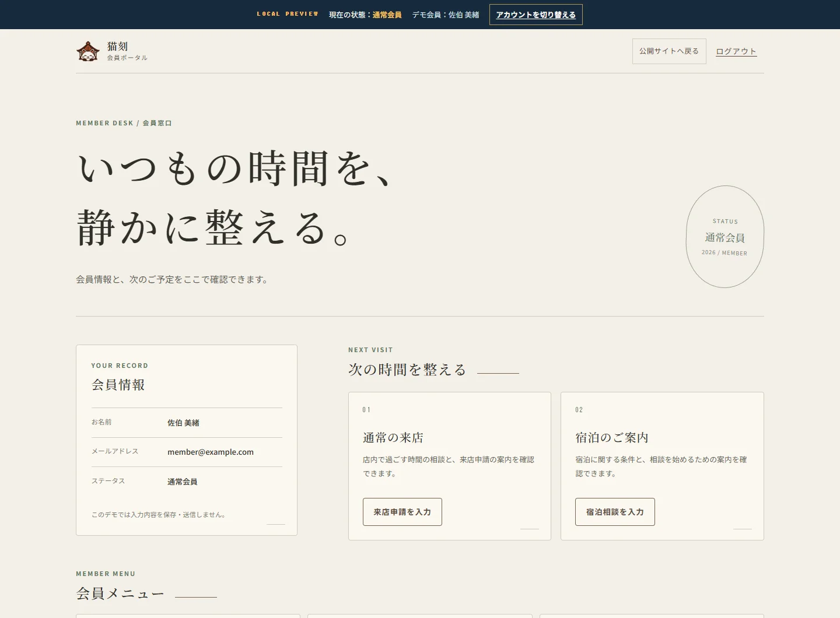Open 公開サイトへ戻る button
The width and height of the screenshot is (840, 618).
point(669,51)
